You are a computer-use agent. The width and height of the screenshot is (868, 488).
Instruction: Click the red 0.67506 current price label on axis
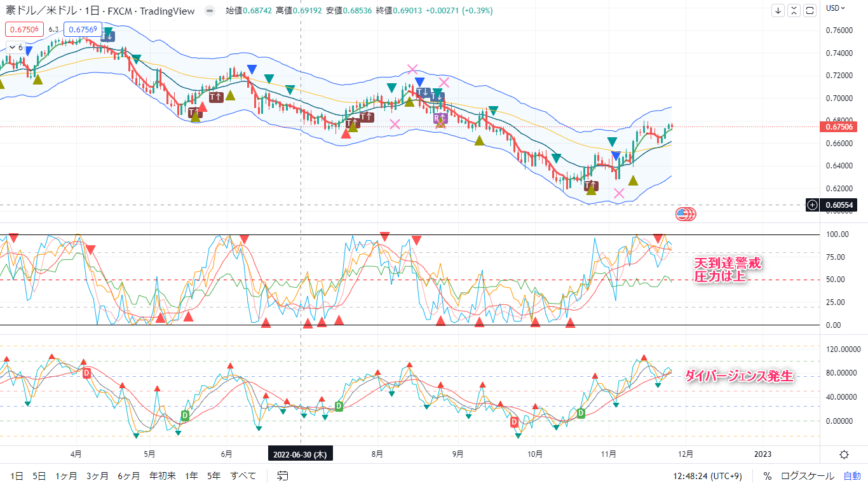839,126
